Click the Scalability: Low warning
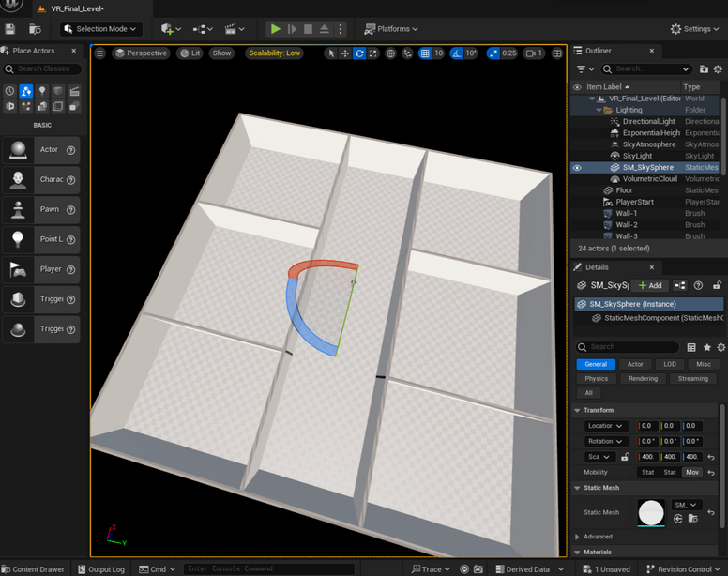This screenshot has height=576, width=728. tap(274, 53)
